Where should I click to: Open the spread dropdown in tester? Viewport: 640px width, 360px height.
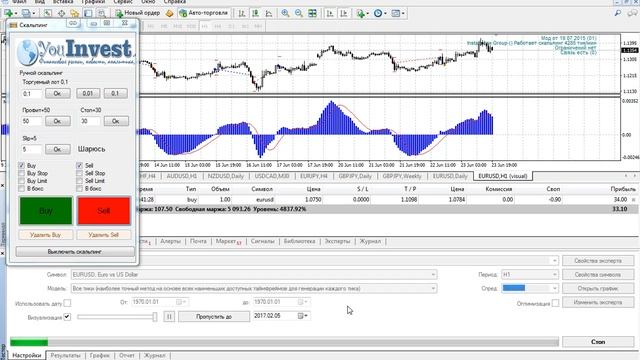529,288
